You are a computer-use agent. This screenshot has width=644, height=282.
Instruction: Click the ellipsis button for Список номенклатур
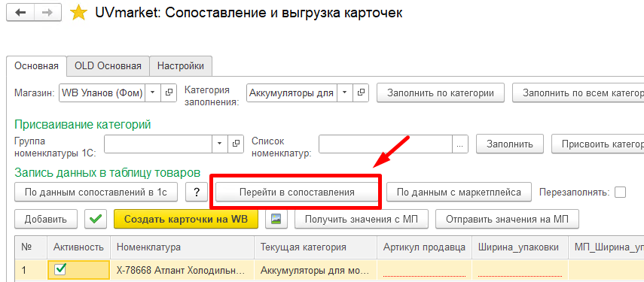(x=459, y=144)
